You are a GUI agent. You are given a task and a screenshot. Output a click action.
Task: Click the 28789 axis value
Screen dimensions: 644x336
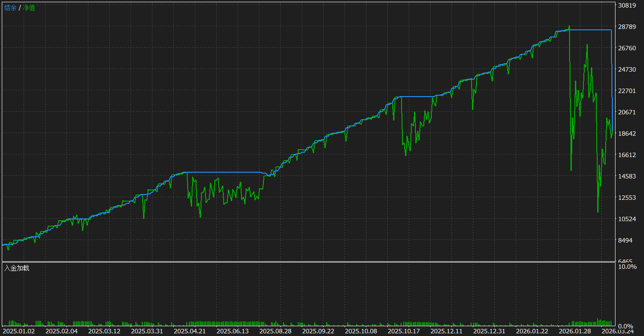(x=627, y=27)
